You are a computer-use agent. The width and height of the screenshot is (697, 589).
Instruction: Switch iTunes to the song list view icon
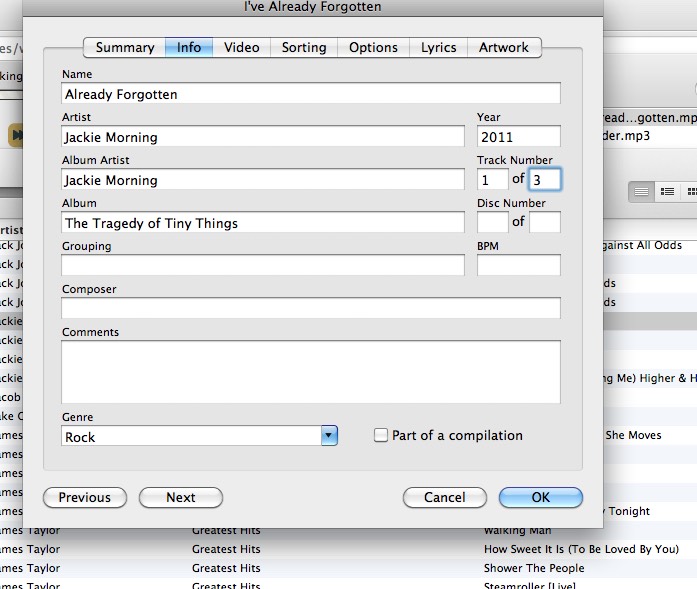pos(641,192)
